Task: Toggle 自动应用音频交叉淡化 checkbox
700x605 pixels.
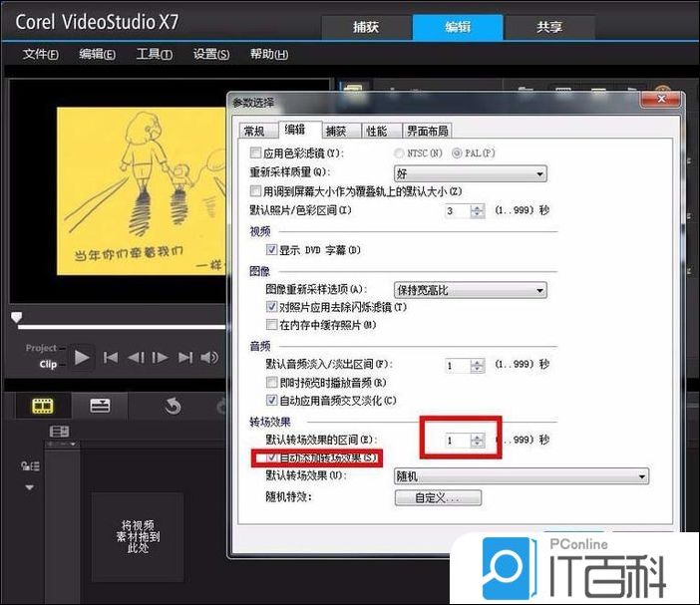Action: [271, 401]
